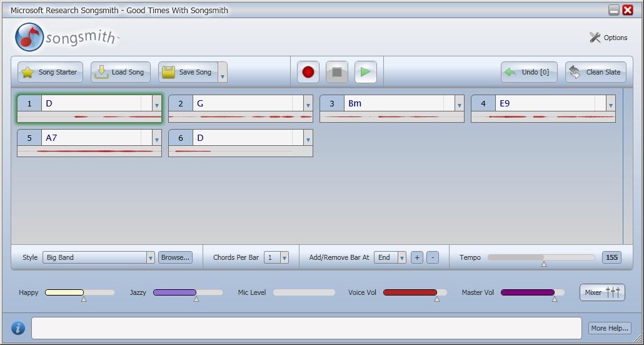Open Options with wrench icon
Screen dimensions: 644x345
(609, 38)
